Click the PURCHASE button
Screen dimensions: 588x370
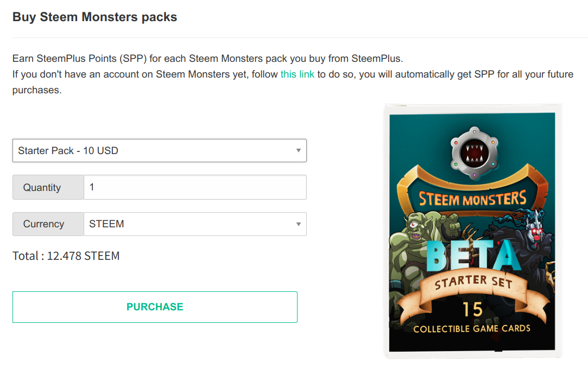[x=155, y=307]
